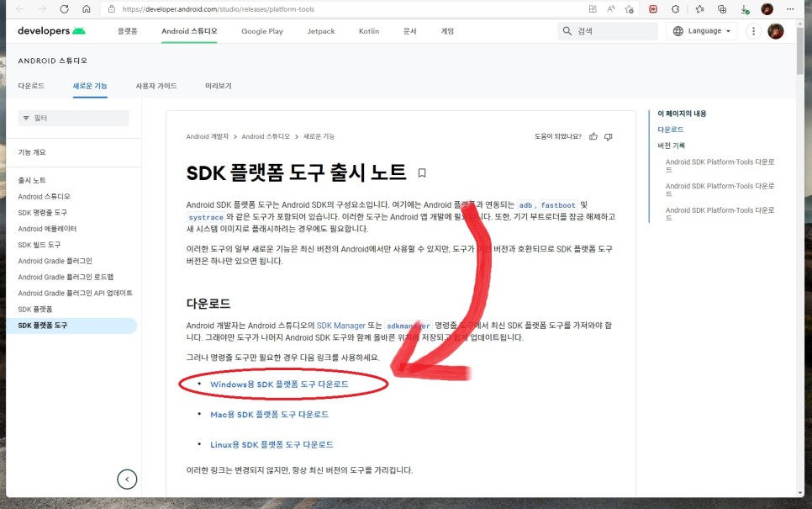Jump to 버전 기록 in page contents

click(671, 146)
